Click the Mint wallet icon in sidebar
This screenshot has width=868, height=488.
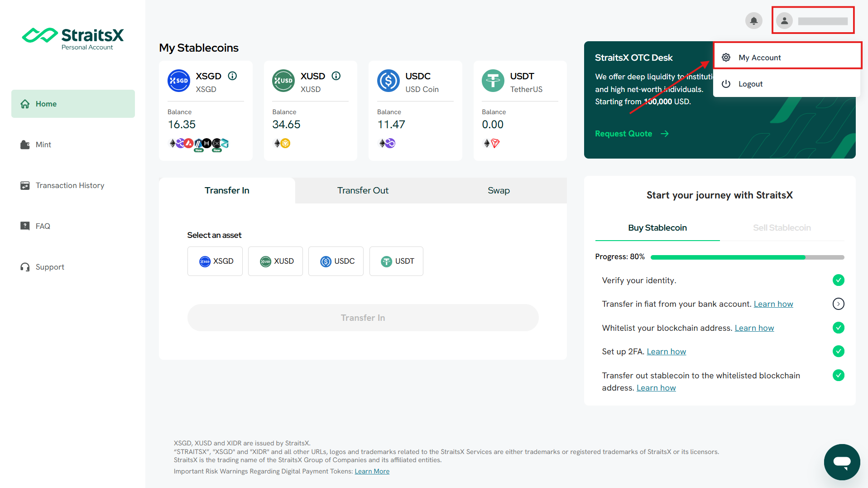(x=25, y=145)
